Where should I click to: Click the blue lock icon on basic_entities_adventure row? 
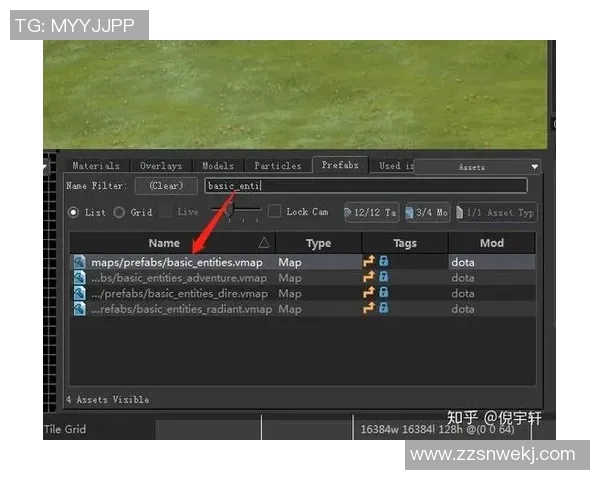point(383,278)
